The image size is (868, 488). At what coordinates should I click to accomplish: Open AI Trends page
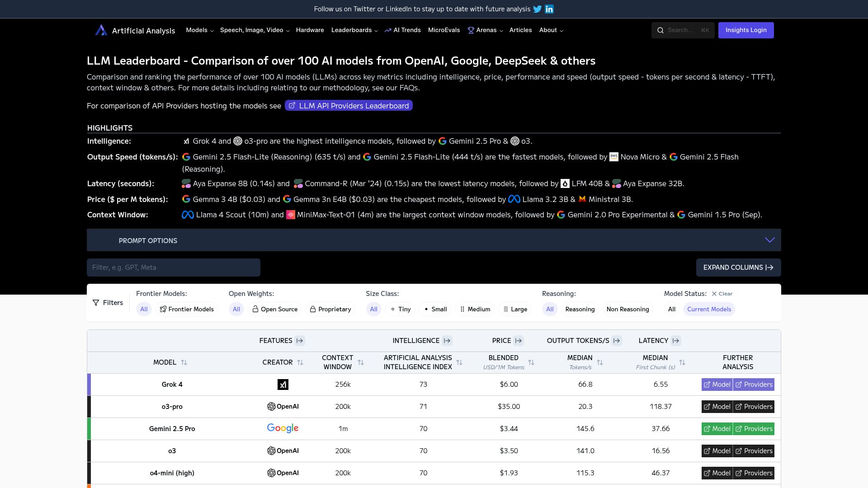[x=402, y=30]
